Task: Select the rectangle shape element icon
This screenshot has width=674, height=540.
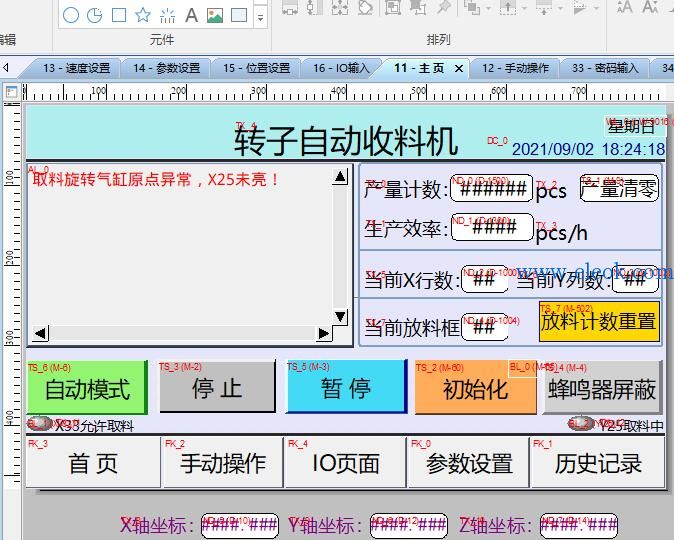Action: coord(119,15)
